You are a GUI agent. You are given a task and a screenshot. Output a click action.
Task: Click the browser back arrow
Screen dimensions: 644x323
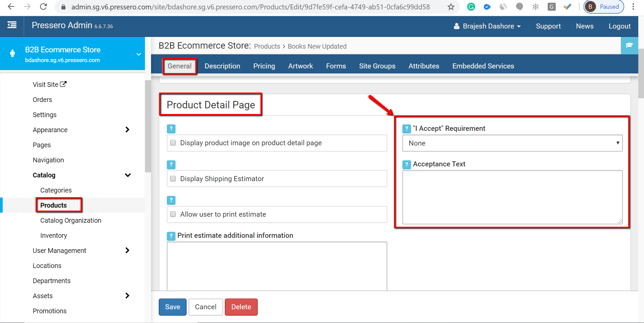click(11, 6)
